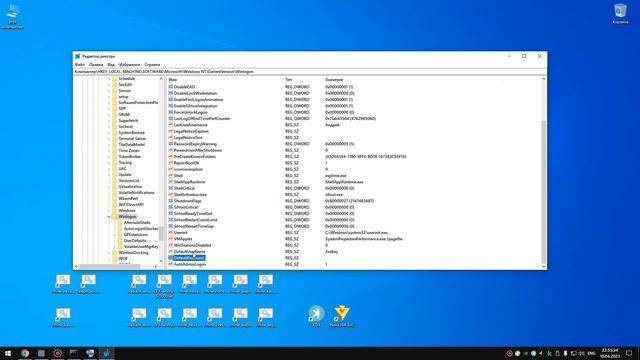The image size is (640, 360).
Task: Expand the Terminal Server key
Action: click(x=109, y=138)
